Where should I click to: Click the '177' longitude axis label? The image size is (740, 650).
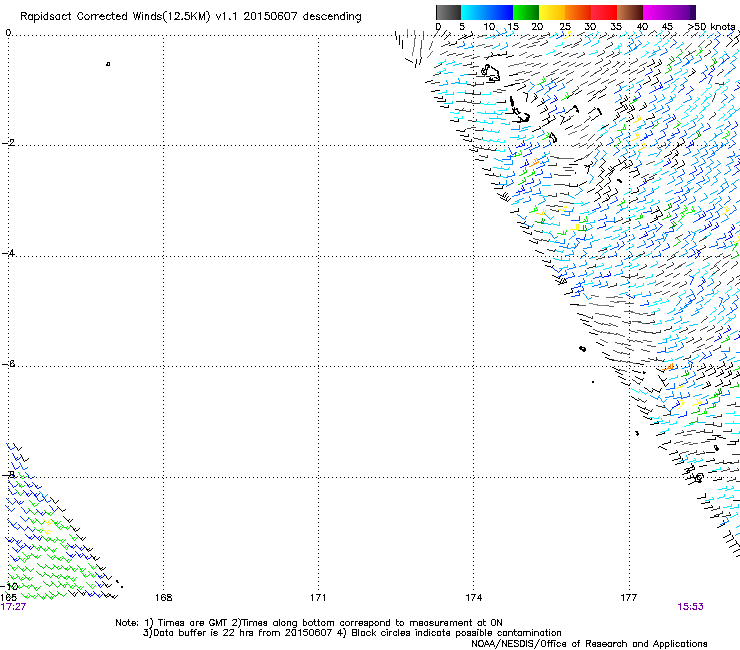pos(629,598)
